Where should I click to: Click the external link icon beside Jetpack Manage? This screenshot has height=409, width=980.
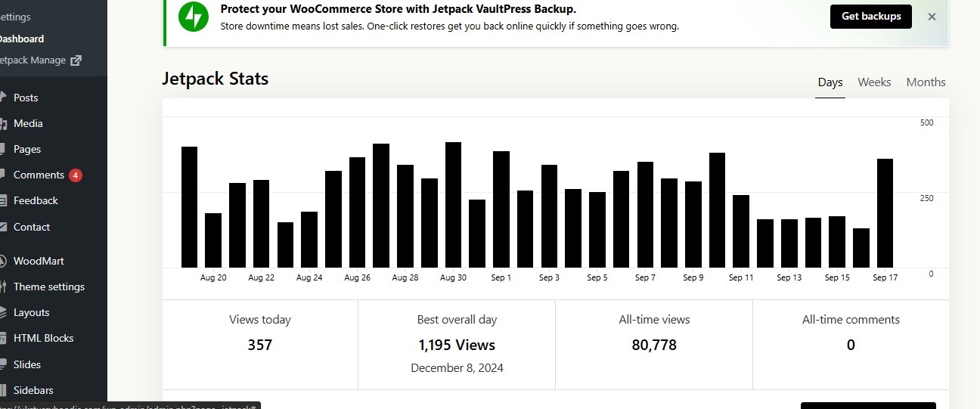tap(76, 60)
